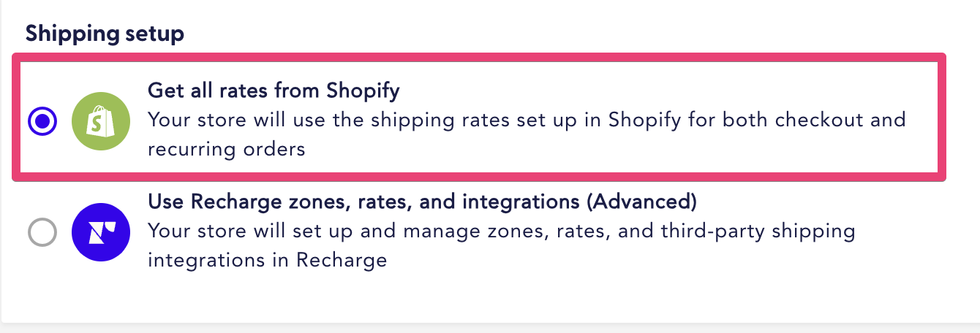Click the word Shopify in the first option title

click(363, 91)
